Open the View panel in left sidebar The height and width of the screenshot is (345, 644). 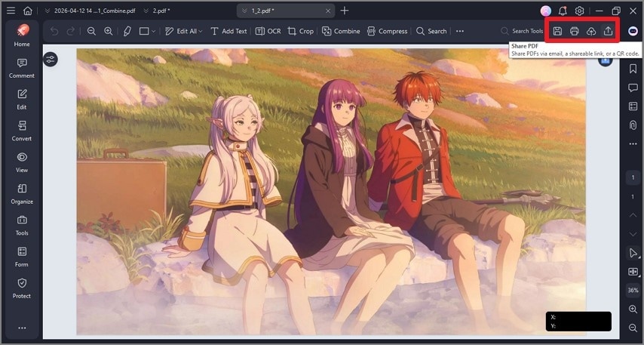pyautogui.click(x=22, y=162)
